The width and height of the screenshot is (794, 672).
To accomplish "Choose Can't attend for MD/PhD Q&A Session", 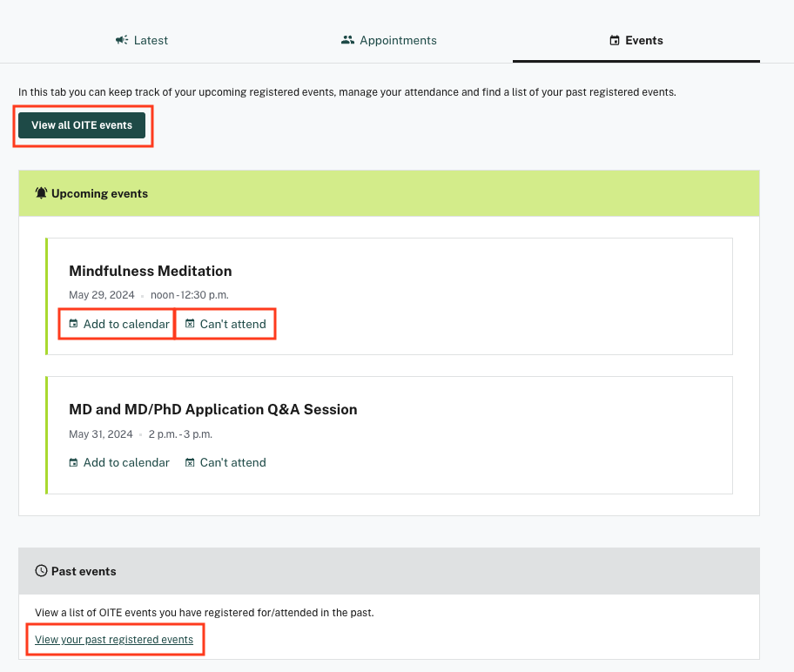I will tap(225, 462).
